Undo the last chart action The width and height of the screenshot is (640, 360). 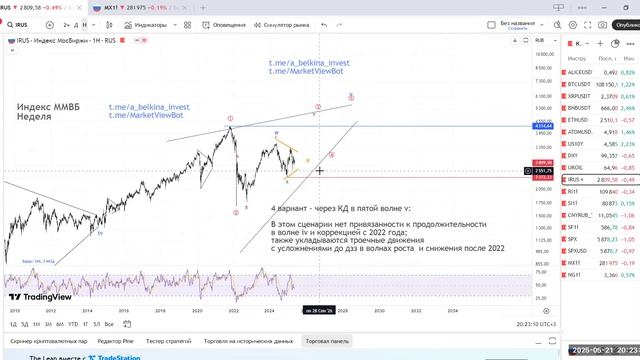pos(324,25)
